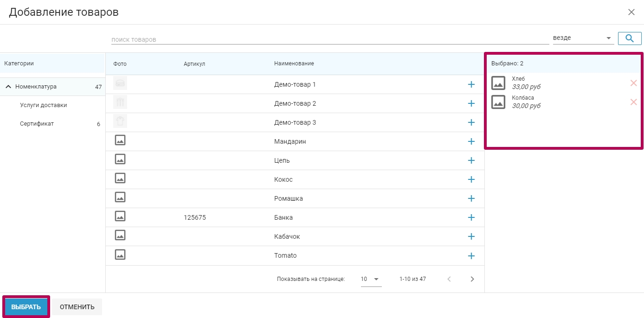Add Кабачок using the plus icon
This screenshot has width=644, height=318.
coord(471,236)
